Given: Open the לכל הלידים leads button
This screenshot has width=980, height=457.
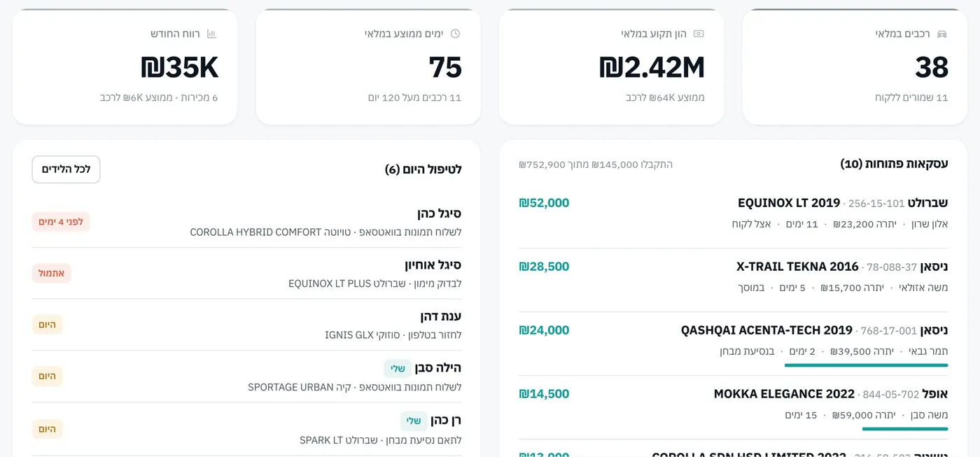Looking at the screenshot, I should (x=66, y=169).
